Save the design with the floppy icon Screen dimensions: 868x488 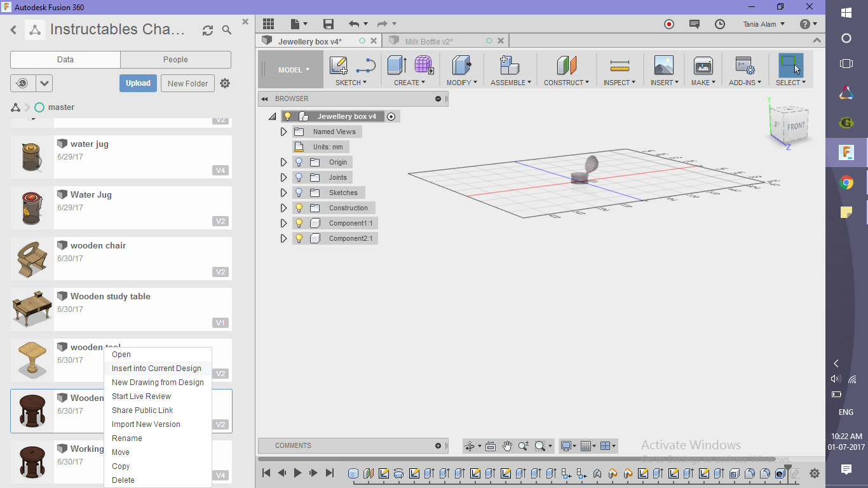click(x=329, y=24)
